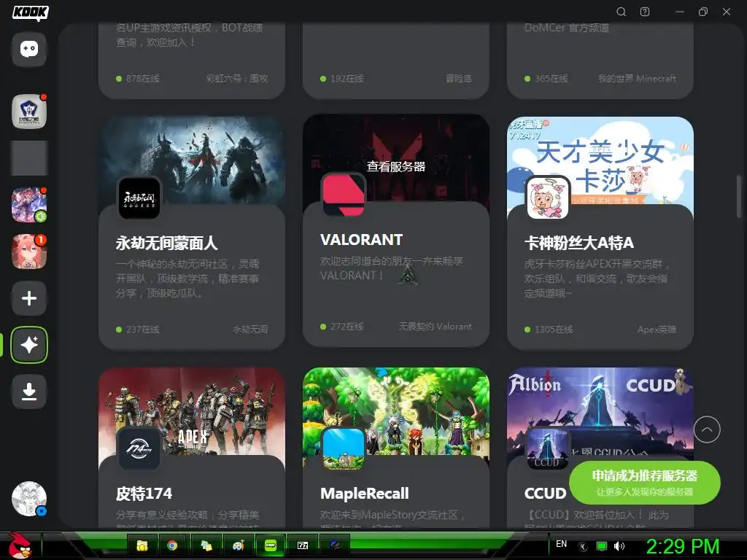The width and height of the screenshot is (747, 560).
Task: Select the sparkle discover servers icon
Action: (x=29, y=345)
